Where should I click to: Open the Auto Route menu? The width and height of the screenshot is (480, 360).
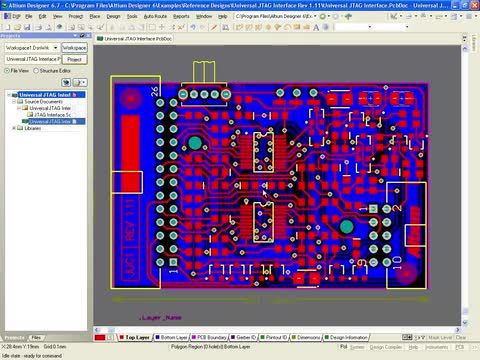click(155, 16)
